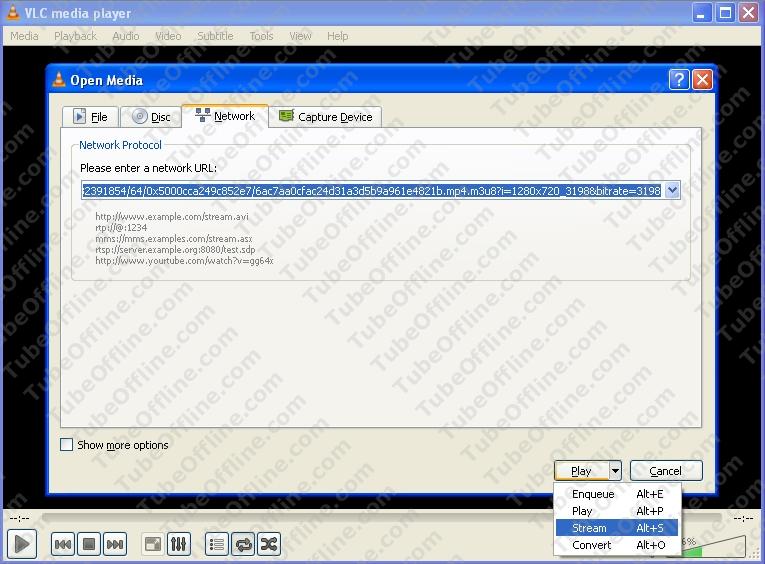
Task: Click example text rtp://@:1234
Action: [x=121, y=227]
